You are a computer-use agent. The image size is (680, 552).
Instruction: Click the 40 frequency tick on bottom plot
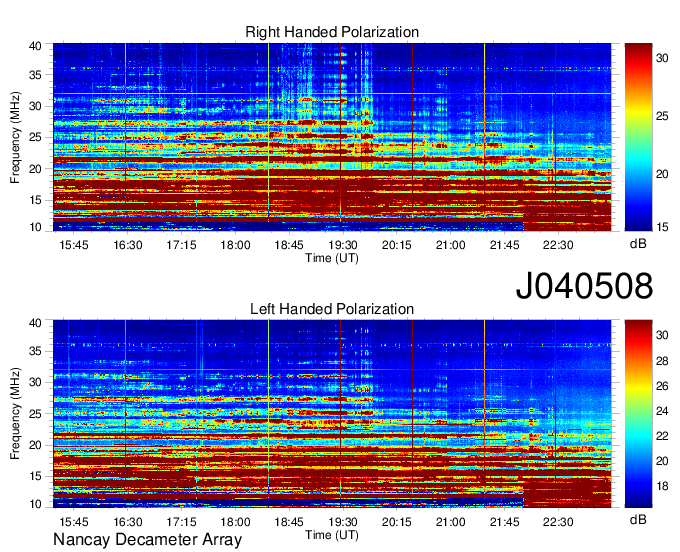(x=36, y=323)
